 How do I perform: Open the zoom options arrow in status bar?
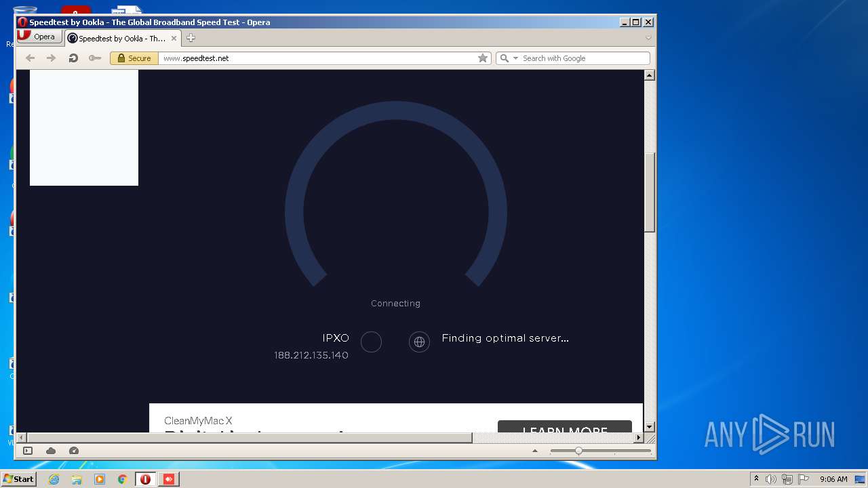coord(535,451)
